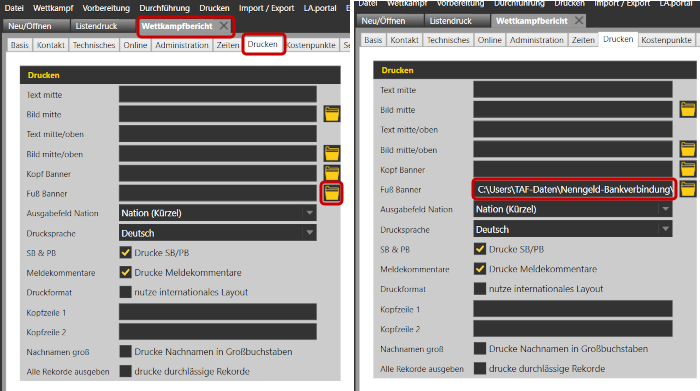Toggle Drucke Meldekommentare checkbox in right panel

[x=480, y=269]
